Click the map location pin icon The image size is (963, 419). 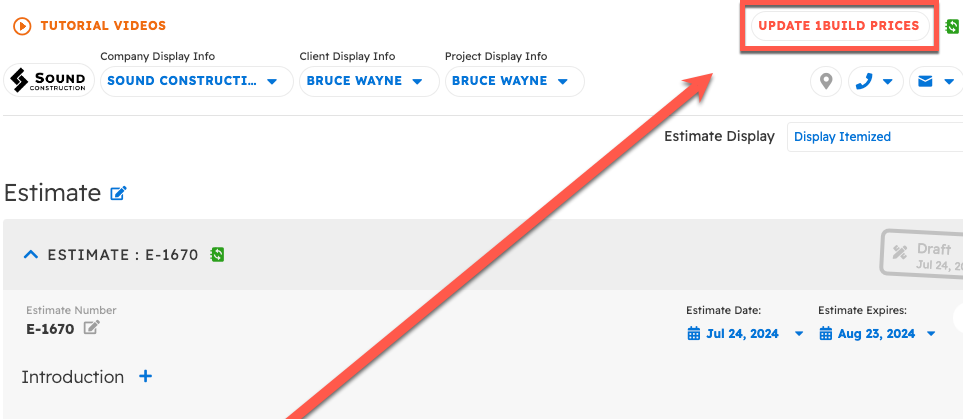[x=825, y=81]
